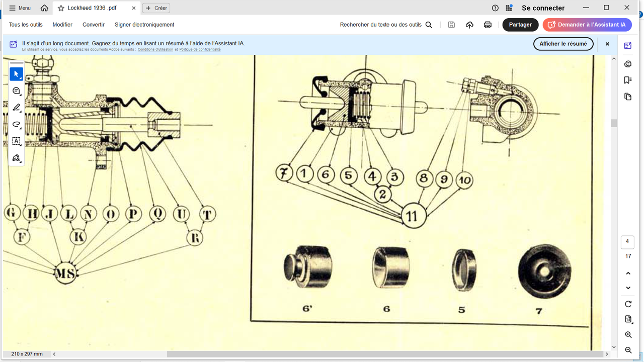Open AI Assistant panel in right sidebar
The width and height of the screenshot is (644, 362).
[628, 46]
